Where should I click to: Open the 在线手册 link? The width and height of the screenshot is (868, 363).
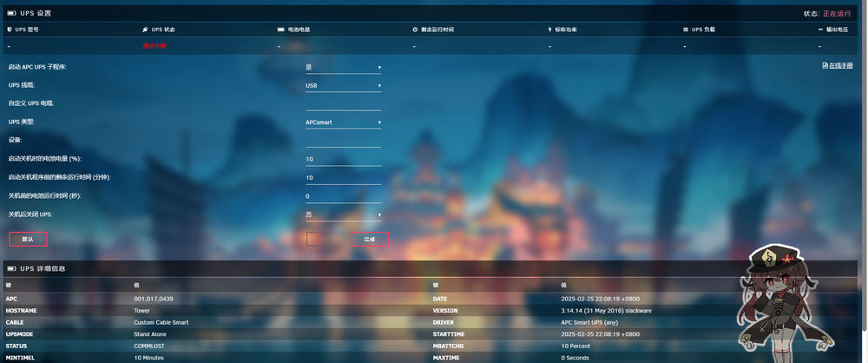tap(841, 65)
